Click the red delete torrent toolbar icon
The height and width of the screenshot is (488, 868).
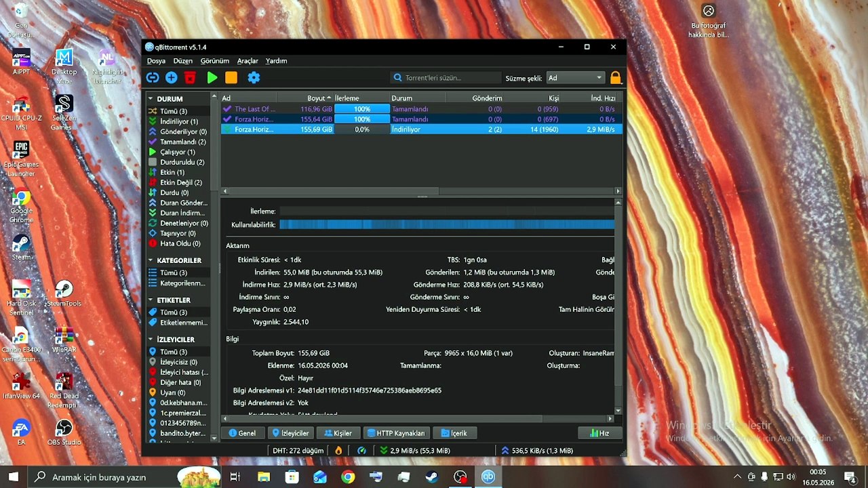190,78
